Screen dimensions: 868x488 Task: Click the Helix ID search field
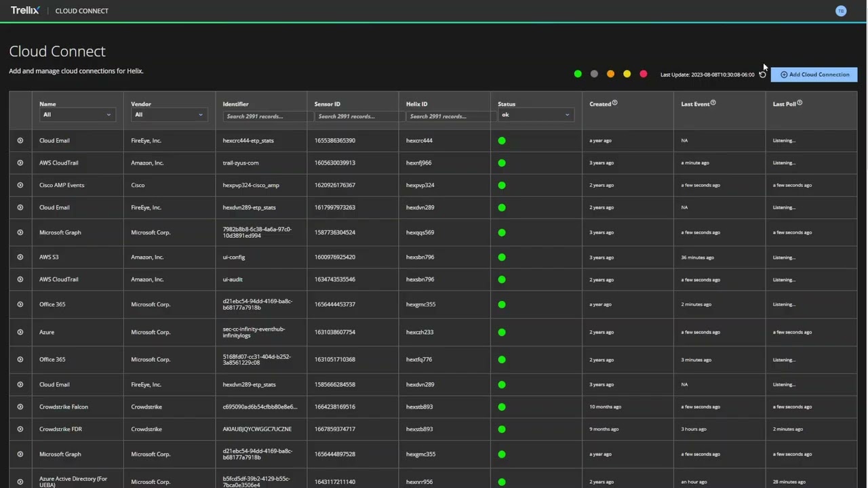point(451,117)
